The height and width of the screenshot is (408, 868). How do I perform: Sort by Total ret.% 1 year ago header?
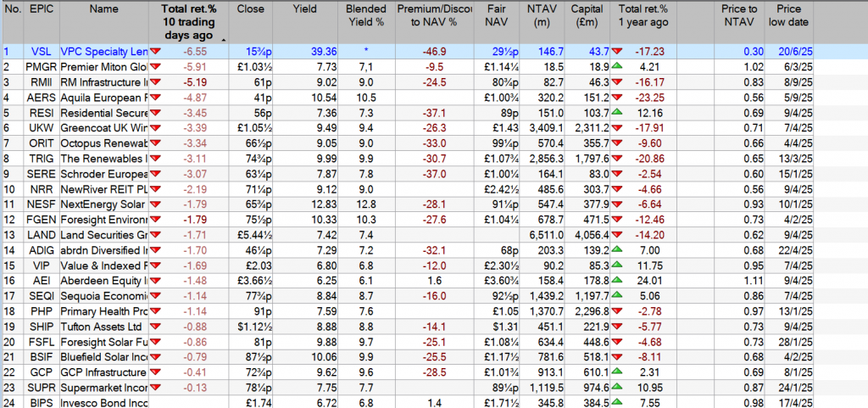[x=643, y=21]
